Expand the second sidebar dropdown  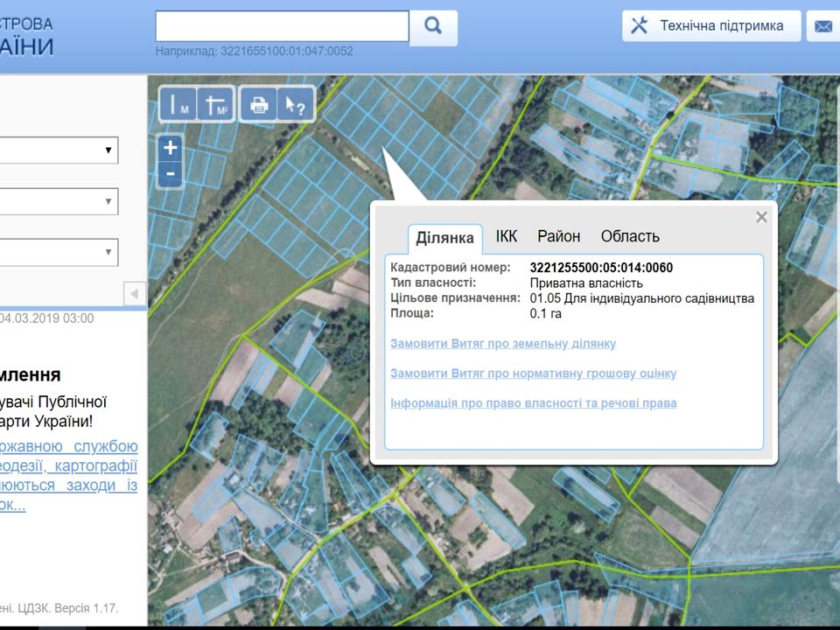click(x=59, y=201)
